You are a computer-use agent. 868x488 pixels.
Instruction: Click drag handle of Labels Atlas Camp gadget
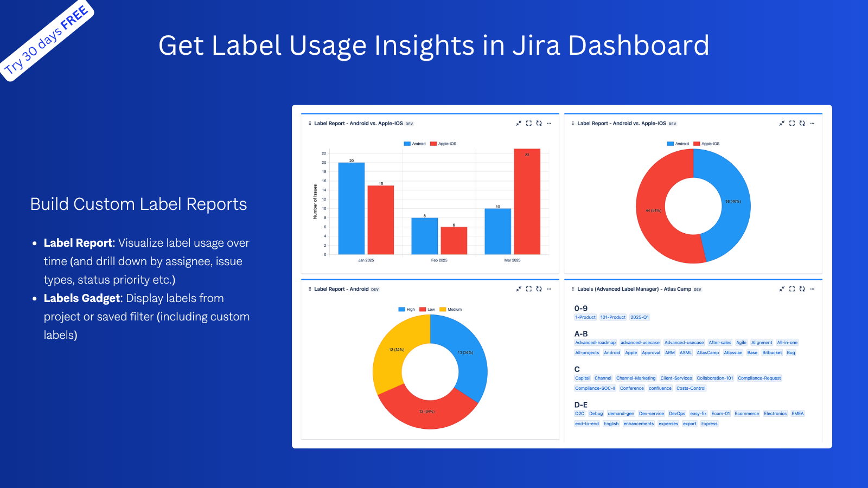(573, 289)
